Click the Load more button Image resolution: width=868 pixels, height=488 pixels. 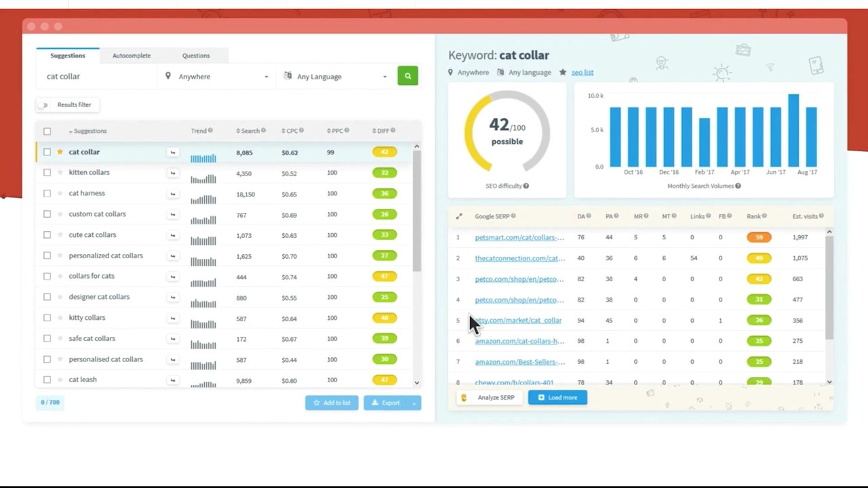pyautogui.click(x=557, y=398)
